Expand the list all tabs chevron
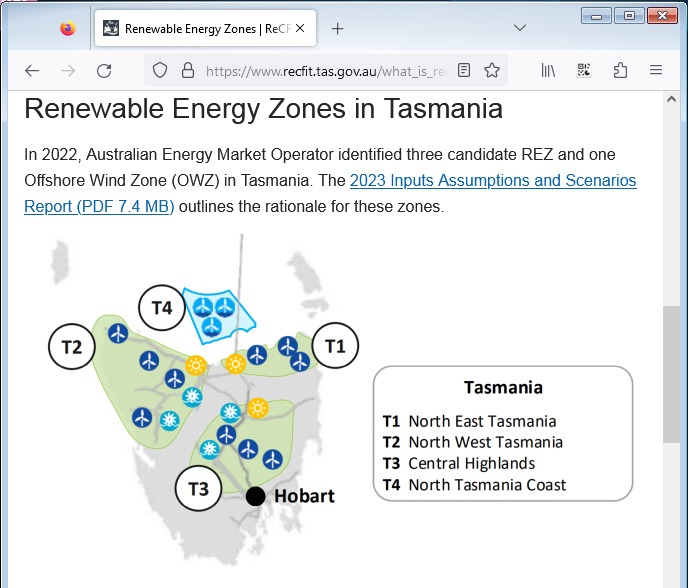Viewport: 688px width, 588px height. (x=520, y=28)
